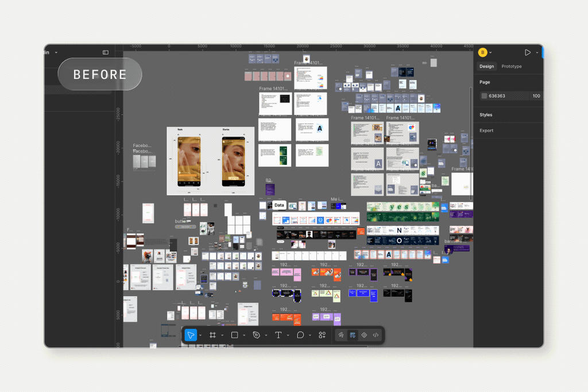Expand the Pen tool options arrow
Image resolution: width=588 pixels, height=392 pixels.
[266, 335]
